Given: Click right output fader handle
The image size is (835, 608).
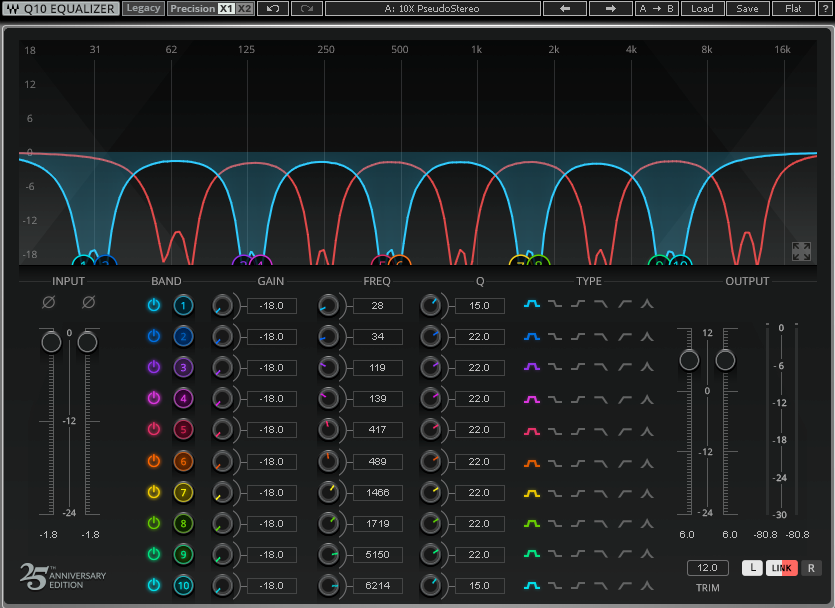Looking at the screenshot, I should [725, 360].
